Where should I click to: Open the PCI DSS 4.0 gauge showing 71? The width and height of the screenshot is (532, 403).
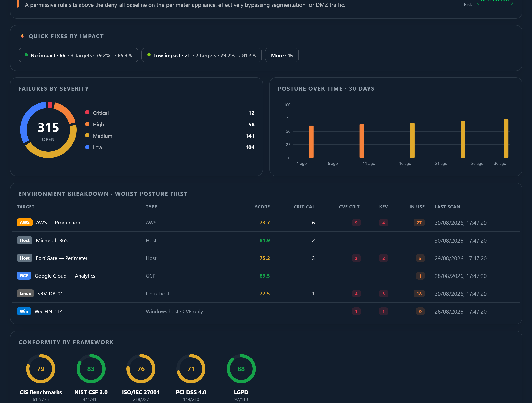(191, 369)
